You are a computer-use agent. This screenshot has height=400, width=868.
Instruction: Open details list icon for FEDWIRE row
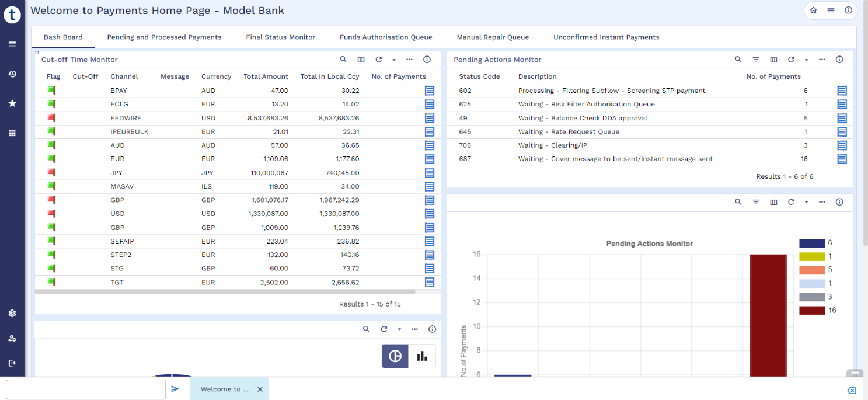(430, 118)
